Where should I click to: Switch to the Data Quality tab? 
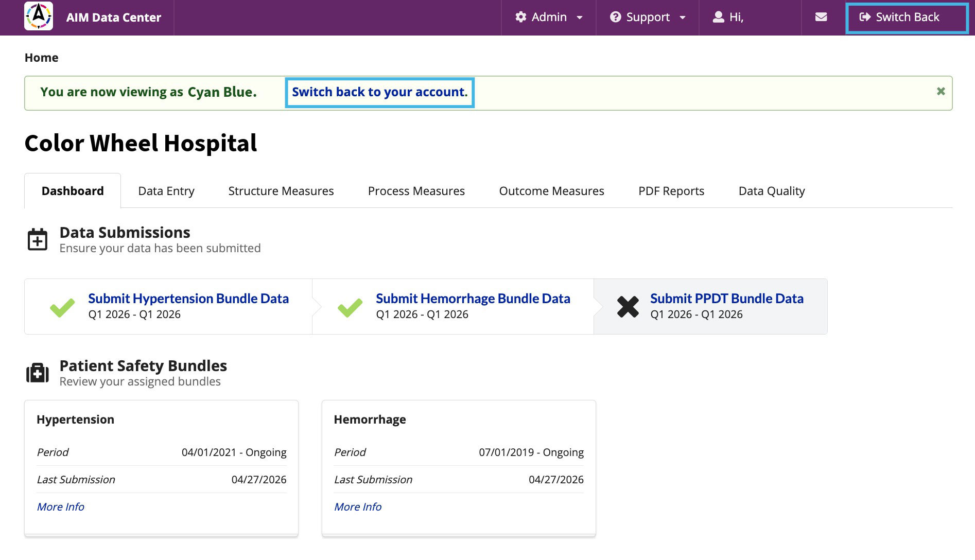pos(772,191)
